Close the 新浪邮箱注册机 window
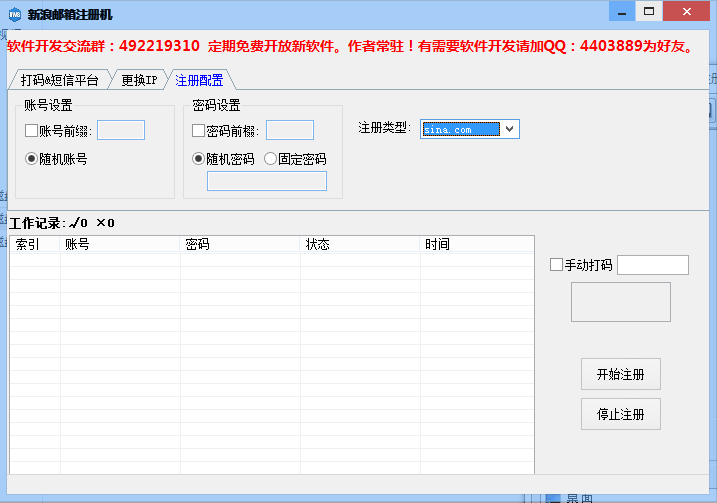 pos(687,12)
